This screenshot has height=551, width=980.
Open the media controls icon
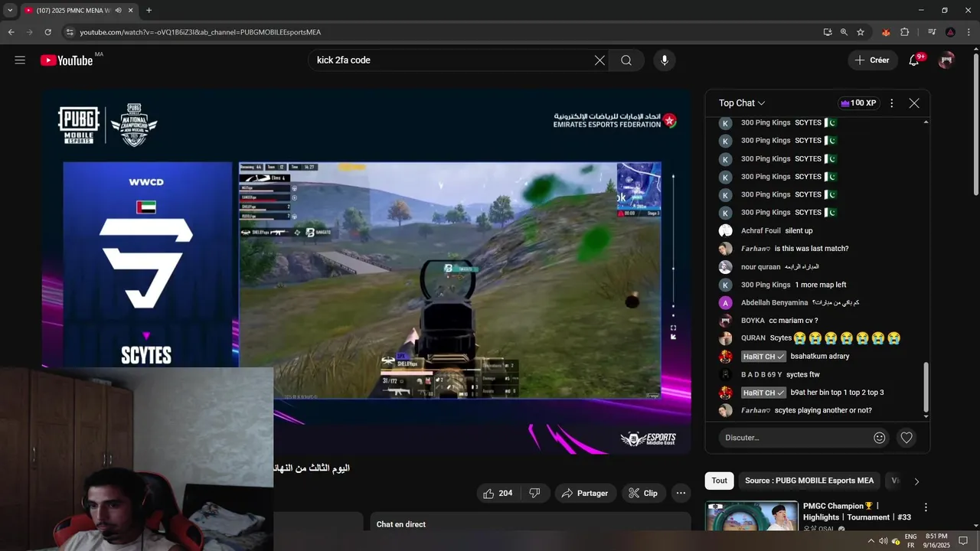pos(932,32)
